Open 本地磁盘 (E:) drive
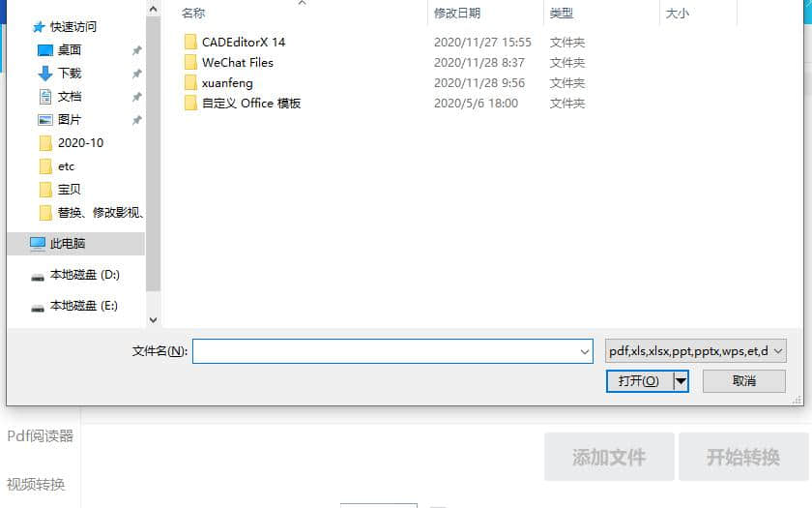812x508 pixels. point(83,306)
